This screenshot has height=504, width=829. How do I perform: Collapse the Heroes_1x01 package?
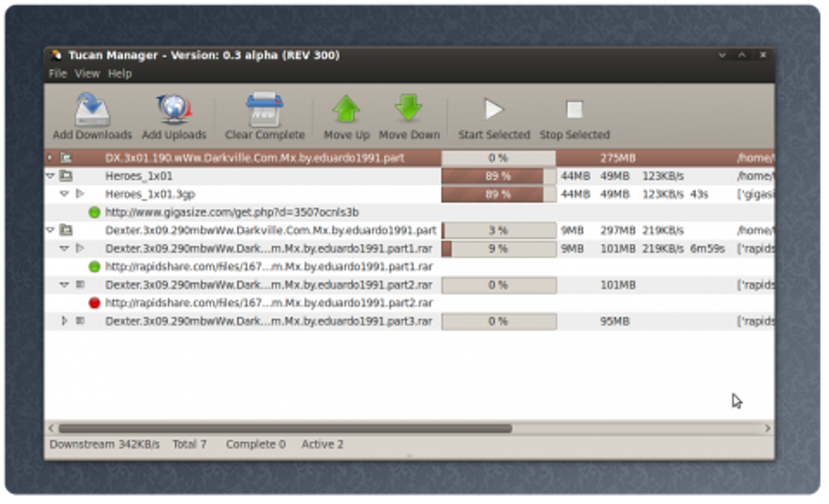pyautogui.click(x=50, y=176)
